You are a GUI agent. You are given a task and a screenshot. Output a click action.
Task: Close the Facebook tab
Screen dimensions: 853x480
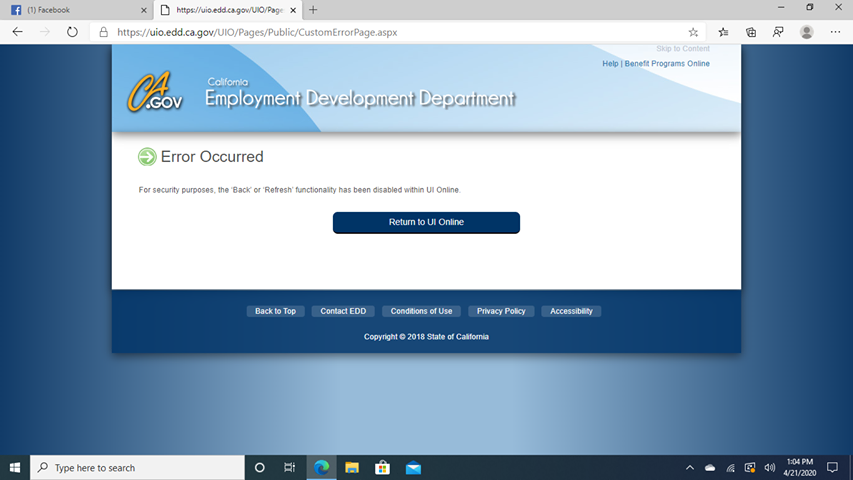144,10
